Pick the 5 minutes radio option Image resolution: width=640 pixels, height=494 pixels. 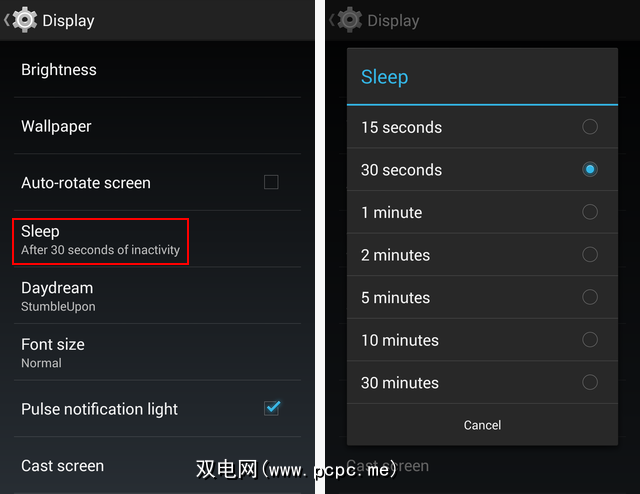point(590,297)
